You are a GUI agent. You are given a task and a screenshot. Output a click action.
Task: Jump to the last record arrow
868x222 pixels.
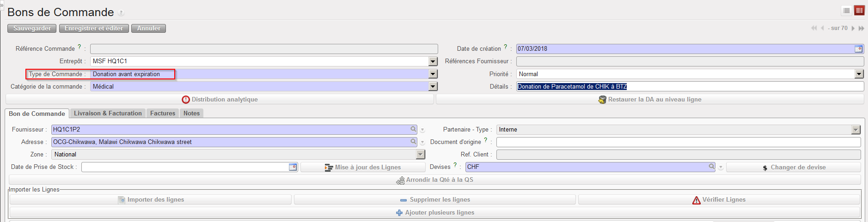861,28
